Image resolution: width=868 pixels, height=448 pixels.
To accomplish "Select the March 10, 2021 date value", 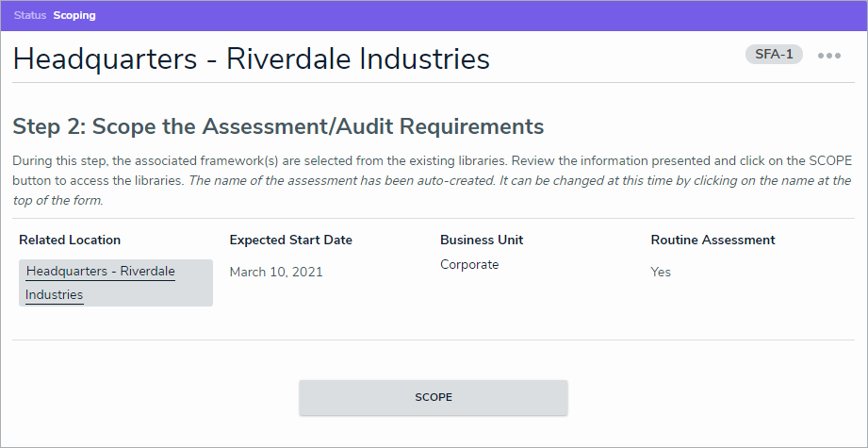I will coord(276,272).
